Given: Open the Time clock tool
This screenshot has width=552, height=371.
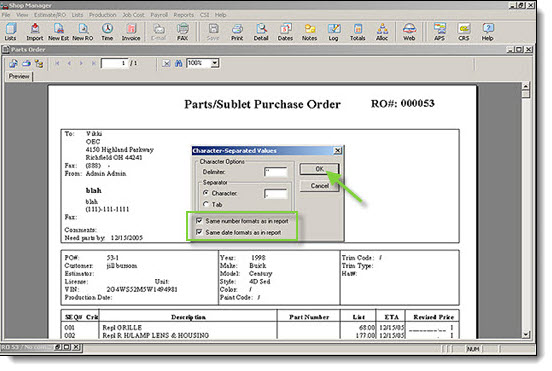Looking at the screenshot, I should 107,32.
